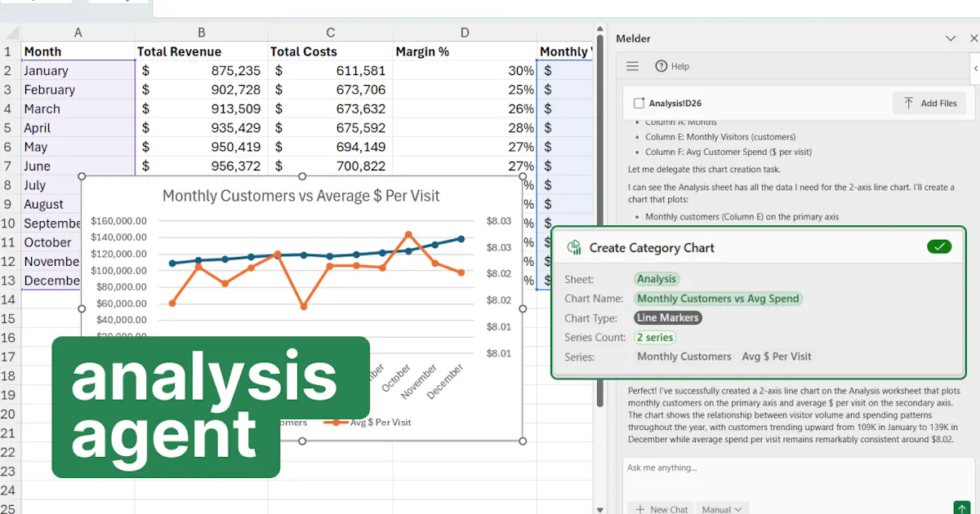Select column B header
This screenshot has width=980, height=514.
[x=202, y=33]
